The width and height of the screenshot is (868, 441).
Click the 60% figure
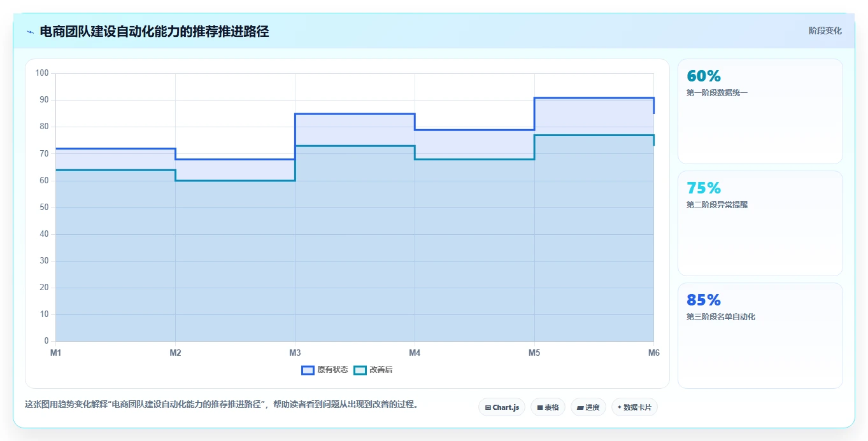pyautogui.click(x=704, y=76)
